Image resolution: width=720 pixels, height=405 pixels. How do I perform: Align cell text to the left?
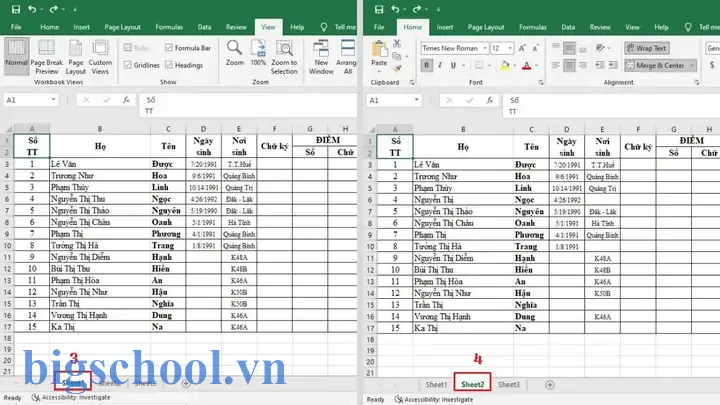point(556,65)
